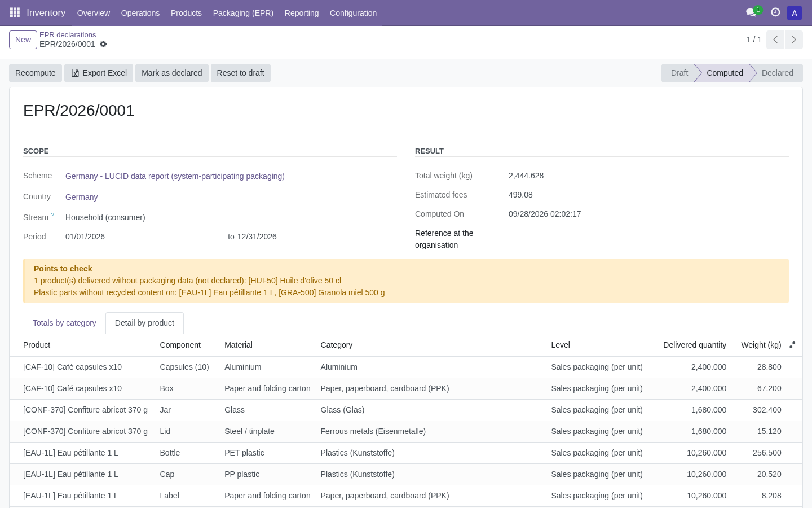
Task: Switch to Totals by category tab
Action: (64, 323)
